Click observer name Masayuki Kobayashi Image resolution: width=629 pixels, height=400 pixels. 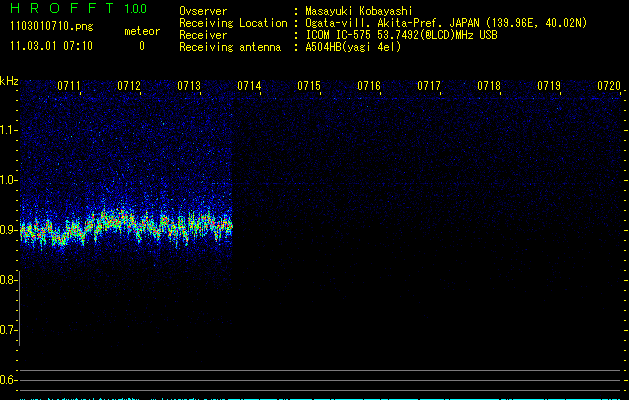pos(359,11)
